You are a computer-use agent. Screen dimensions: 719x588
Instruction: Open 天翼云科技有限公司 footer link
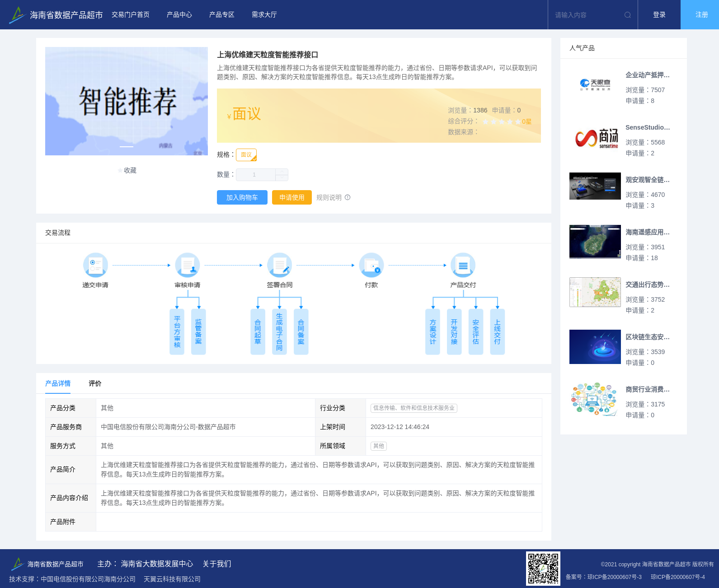pos(172,579)
